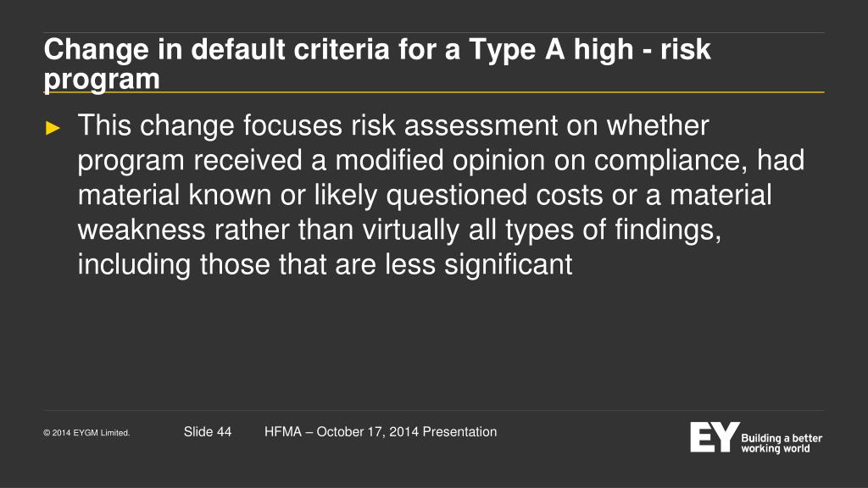
Task: Click the yellow bullet arrow marker
Action: tap(53, 129)
